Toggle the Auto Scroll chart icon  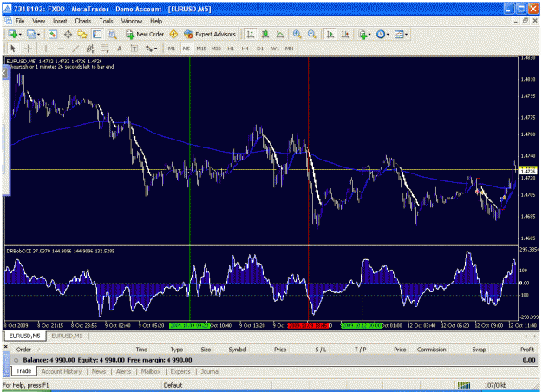[330, 34]
